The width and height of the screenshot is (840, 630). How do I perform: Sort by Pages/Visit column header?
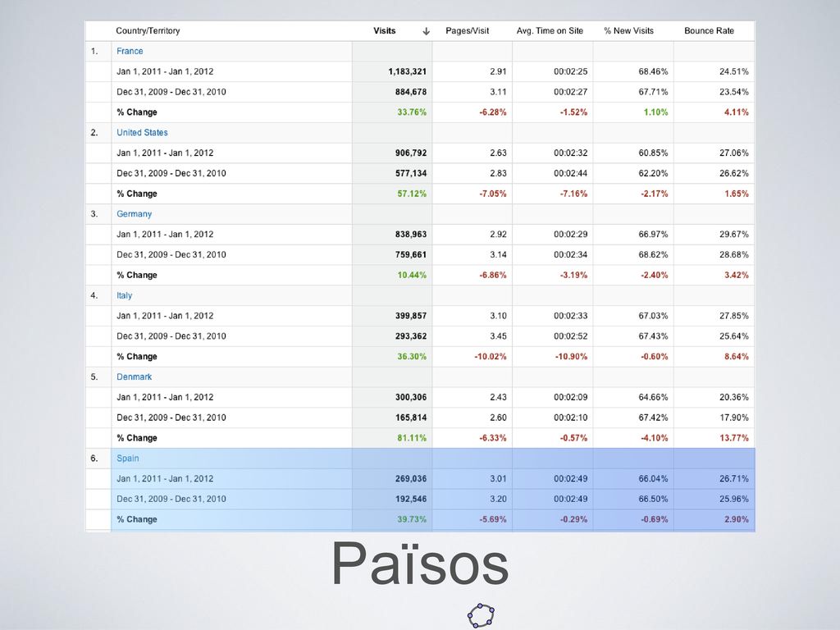467,30
